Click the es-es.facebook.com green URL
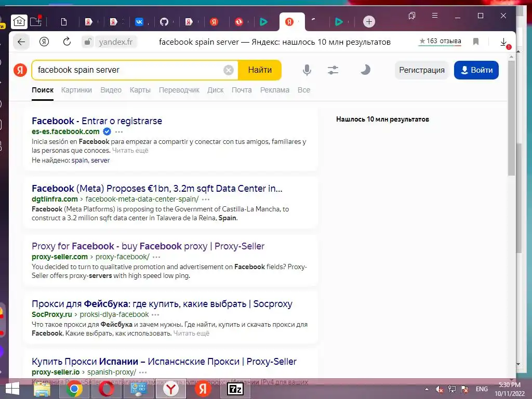Image resolution: width=532 pixels, height=399 pixels. point(65,131)
